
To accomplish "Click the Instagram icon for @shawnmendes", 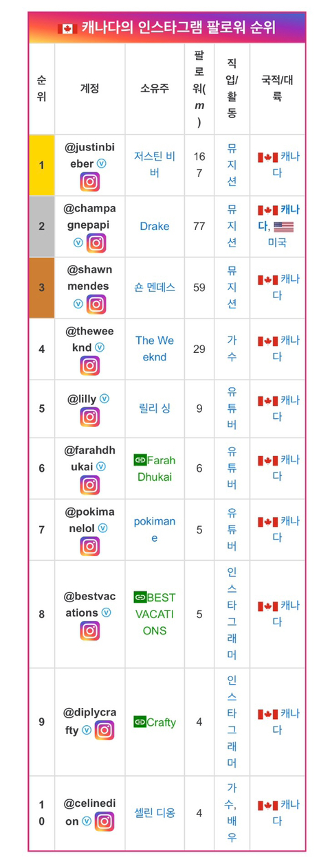I will [x=97, y=304].
